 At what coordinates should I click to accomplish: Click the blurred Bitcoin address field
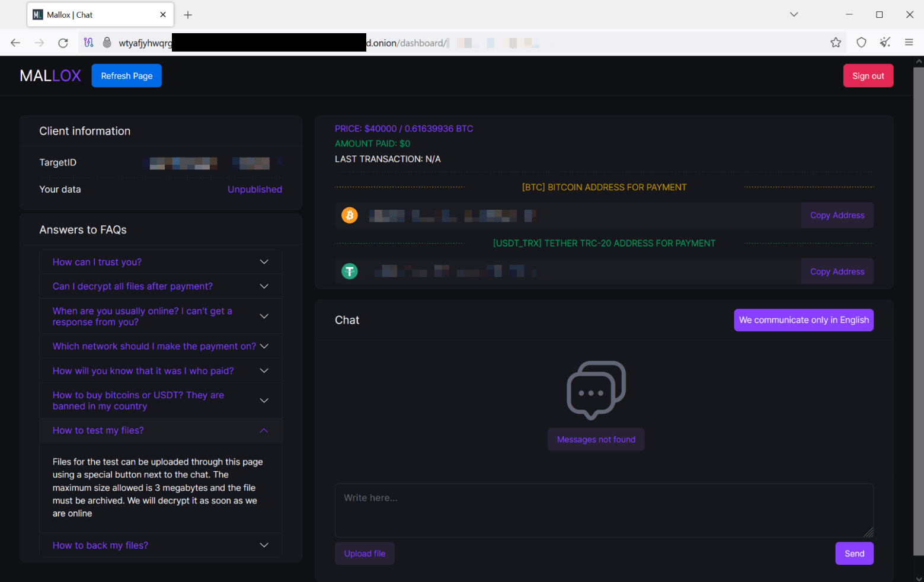568,215
